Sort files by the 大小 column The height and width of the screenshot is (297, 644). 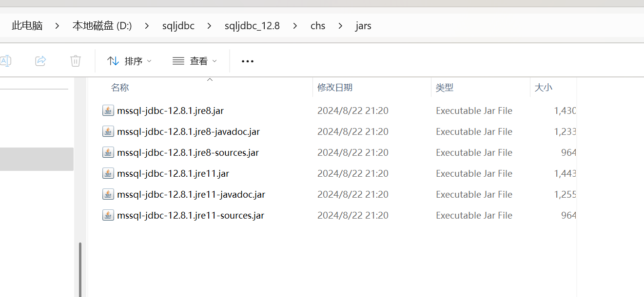coord(544,87)
